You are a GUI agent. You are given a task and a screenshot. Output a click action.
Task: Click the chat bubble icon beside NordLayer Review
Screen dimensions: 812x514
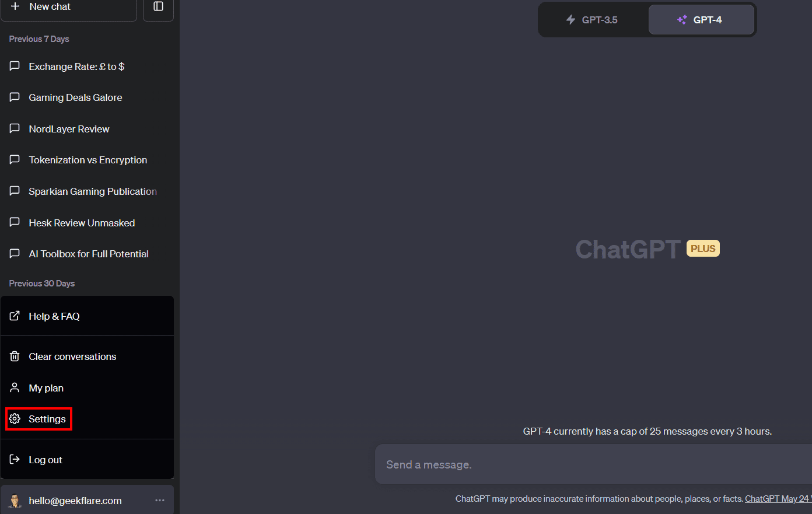[15, 128]
